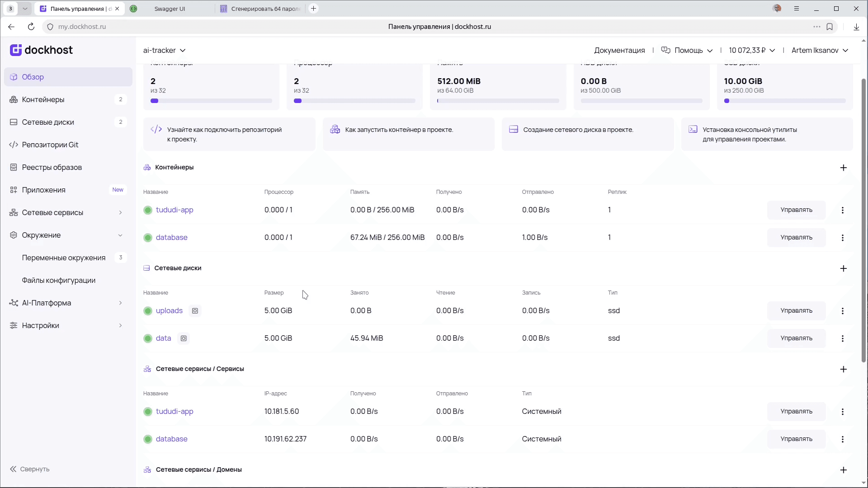
Task: Click the dockhost logo
Action: (41, 50)
